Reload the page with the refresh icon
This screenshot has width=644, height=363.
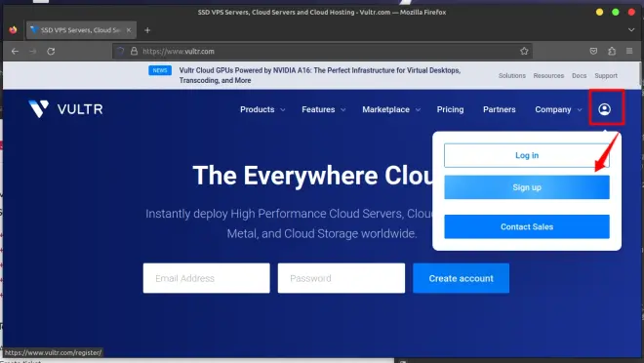(x=51, y=52)
